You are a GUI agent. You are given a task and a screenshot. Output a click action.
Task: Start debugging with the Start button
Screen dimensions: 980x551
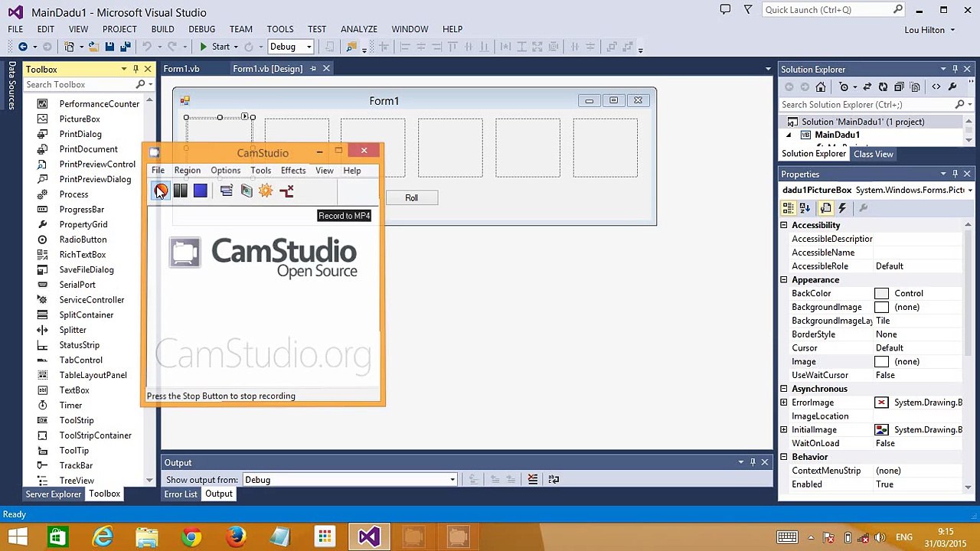(214, 47)
